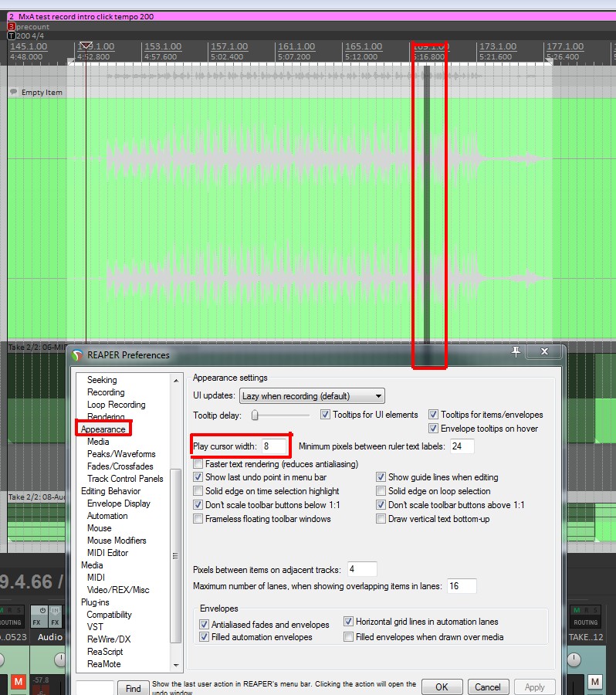Enable Frameless floating toolbar windows
The width and height of the screenshot is (616, 695).
[x=198, y=519]
